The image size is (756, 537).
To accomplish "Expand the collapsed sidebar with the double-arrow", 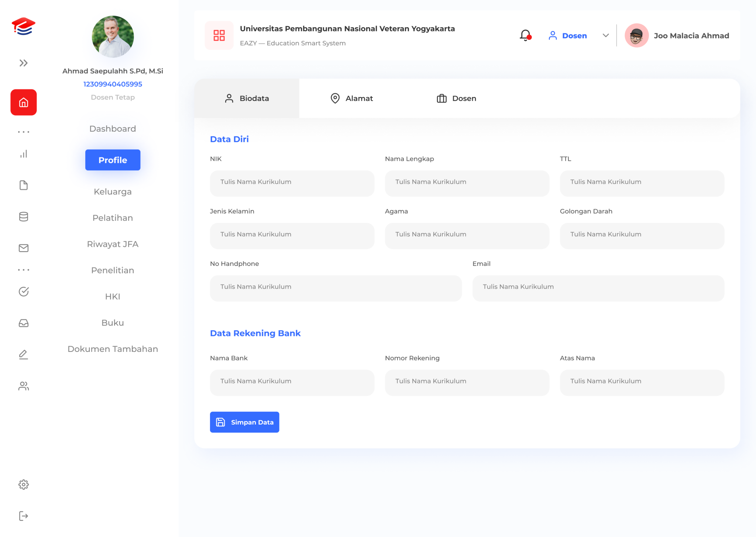I will tap(24, 63).
